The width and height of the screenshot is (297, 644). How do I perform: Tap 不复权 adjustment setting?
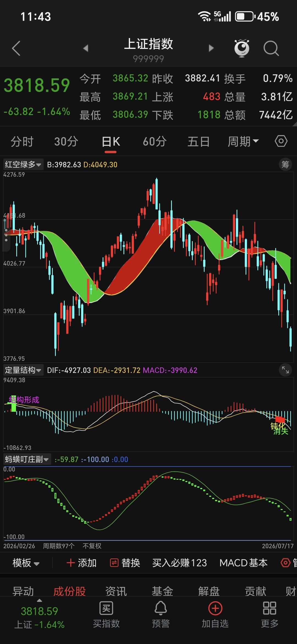pos(92,546)
